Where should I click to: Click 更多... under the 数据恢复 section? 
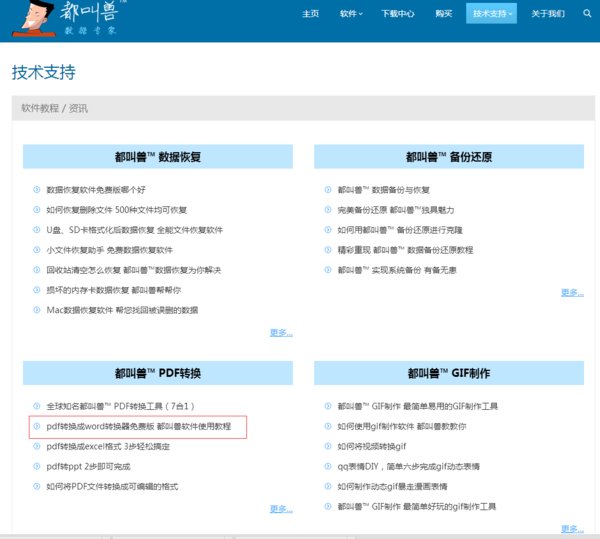click(x=281, y=332)
